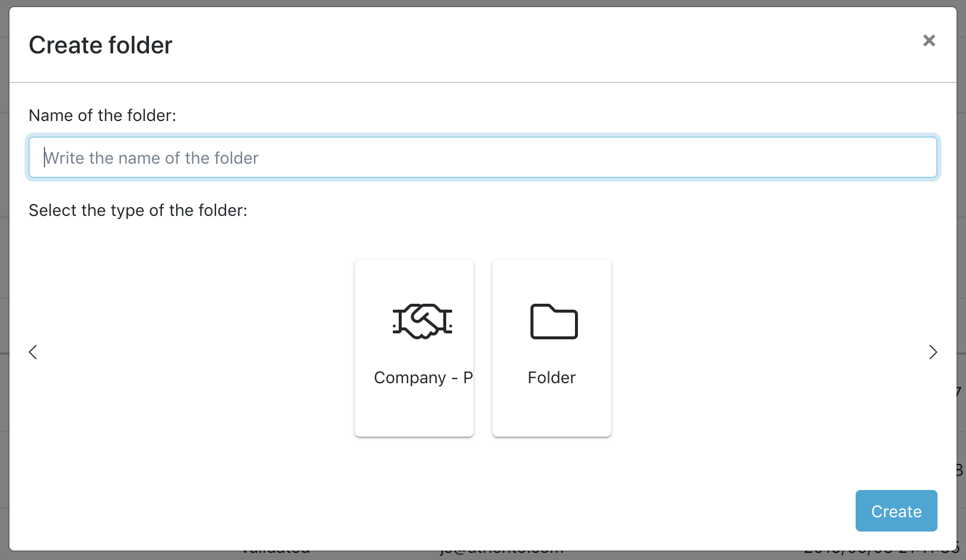Focus the Write the name placeholder box
Image resolution: width=966 pixels, height=560 pixels.
[482, 157]
